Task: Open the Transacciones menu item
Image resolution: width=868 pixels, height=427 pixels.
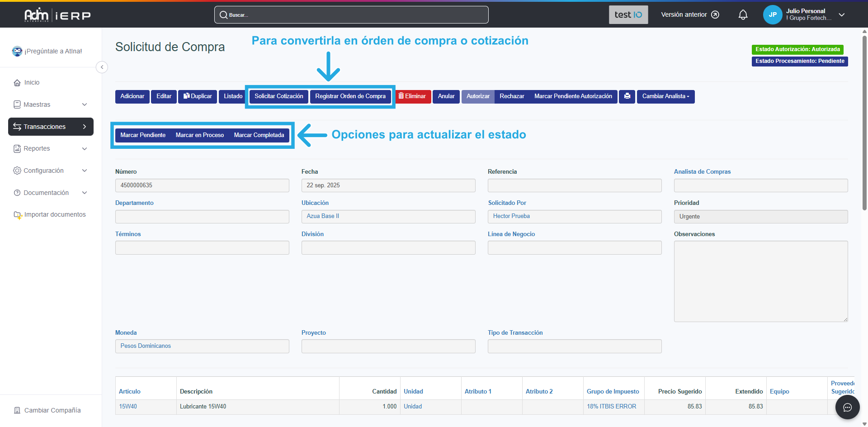Action: tap(51, 127)
